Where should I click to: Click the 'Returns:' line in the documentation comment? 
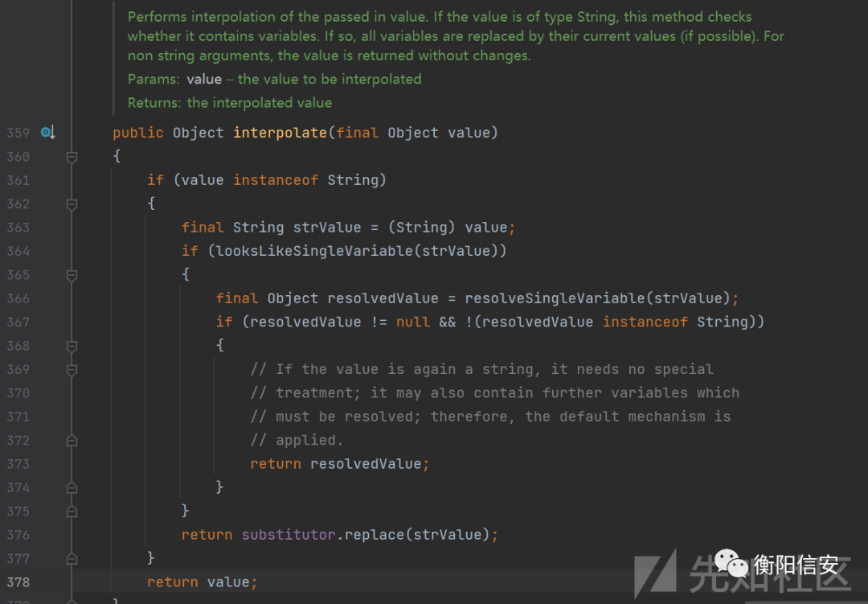pyautogui.click(x=230, y=103)
